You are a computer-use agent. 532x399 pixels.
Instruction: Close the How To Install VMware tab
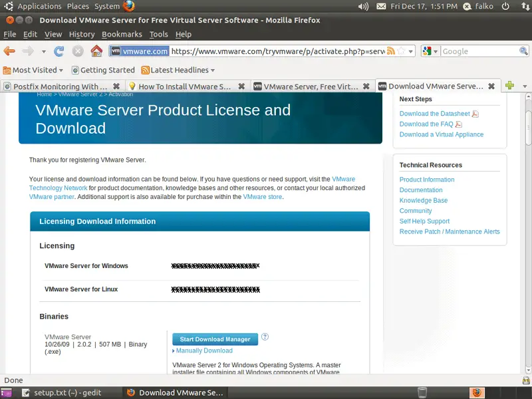(x=241, y=86)
